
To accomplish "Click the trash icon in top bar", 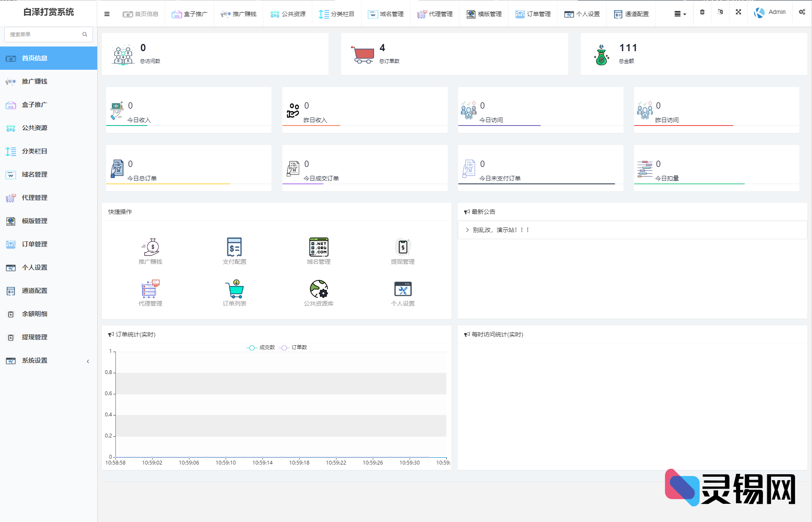I will pos(702,12).
